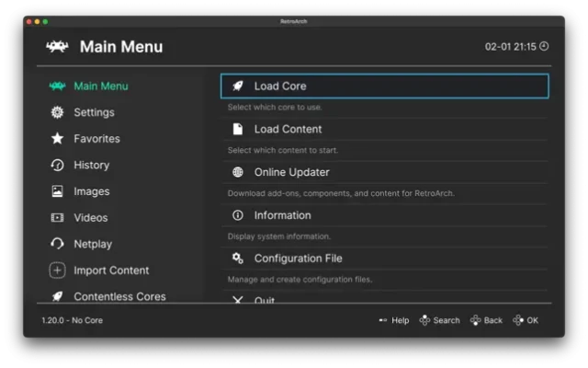The image size is (588, 368).
Task: Close the RetroArch window with red button
Action: click(x=29, y=22)
